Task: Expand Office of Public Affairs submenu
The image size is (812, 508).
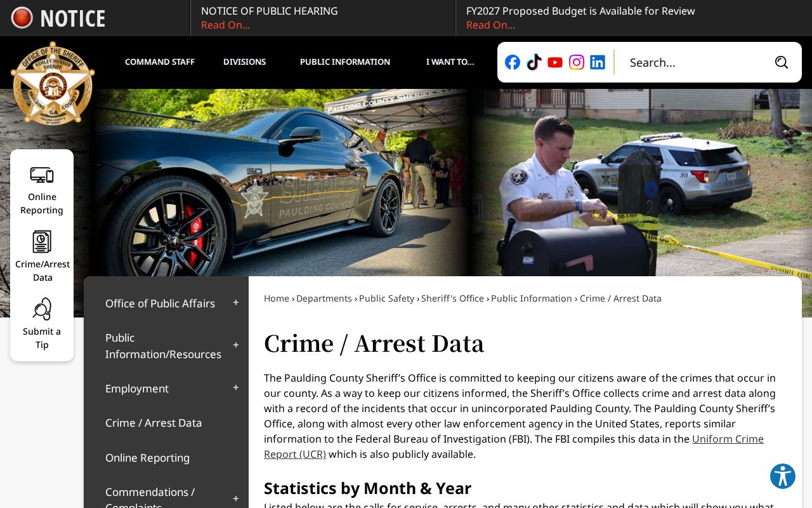Action: click(x=236, y=303)
